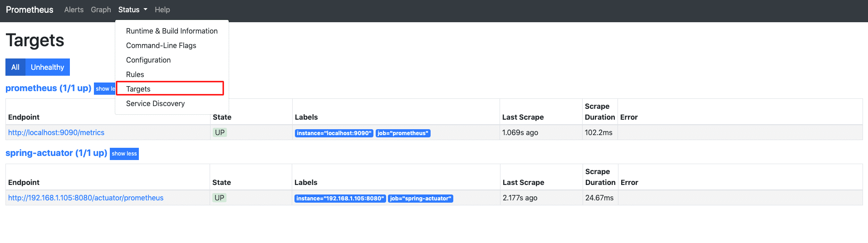
Task: Open the 192.168.1.105:8080 actuator/prometheus endpoint
Action: coord(86,198)
